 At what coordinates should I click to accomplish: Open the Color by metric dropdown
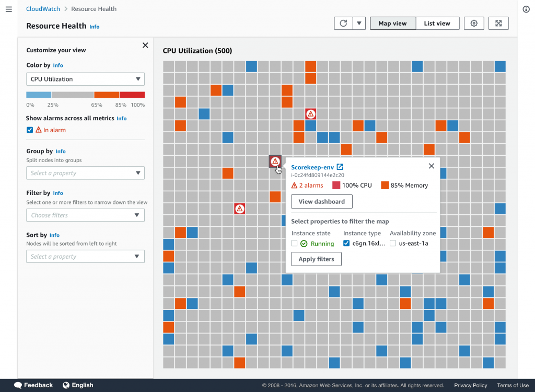(85, 79)
